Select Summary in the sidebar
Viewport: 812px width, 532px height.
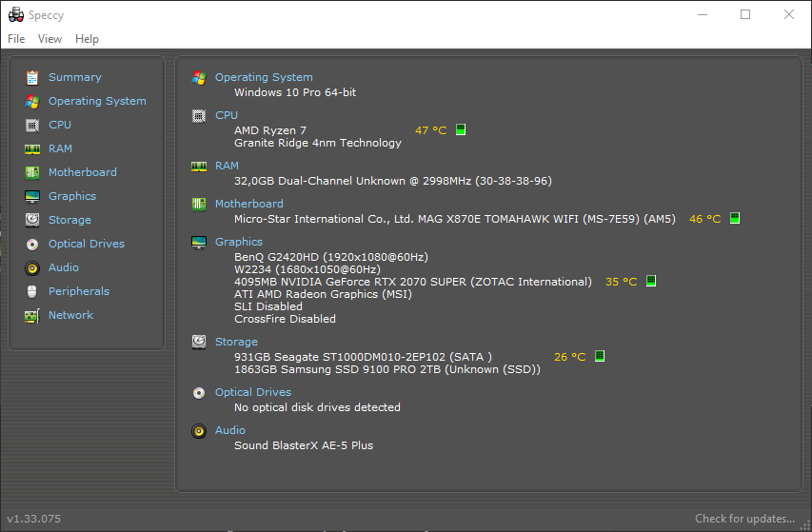75,77
